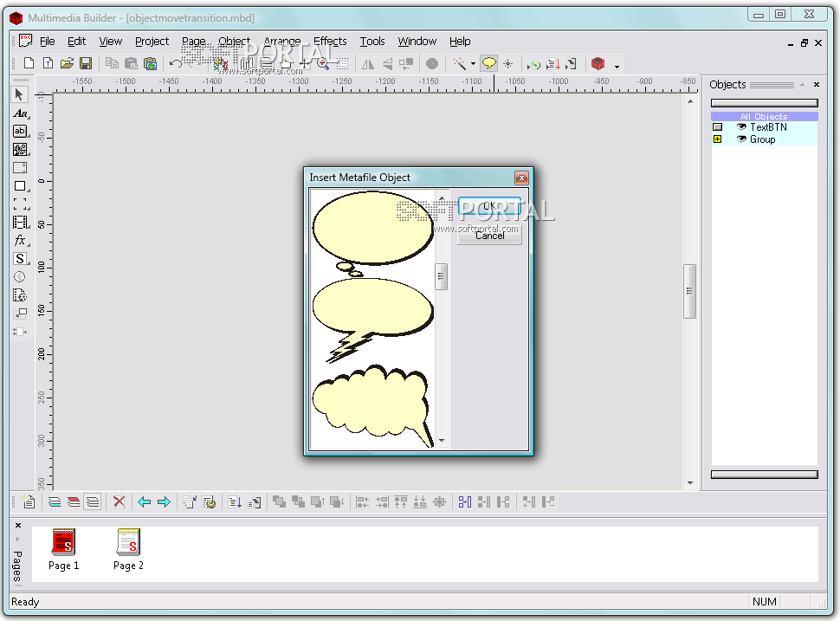Toggle the lock box beside TextBTN

[717, 127]
